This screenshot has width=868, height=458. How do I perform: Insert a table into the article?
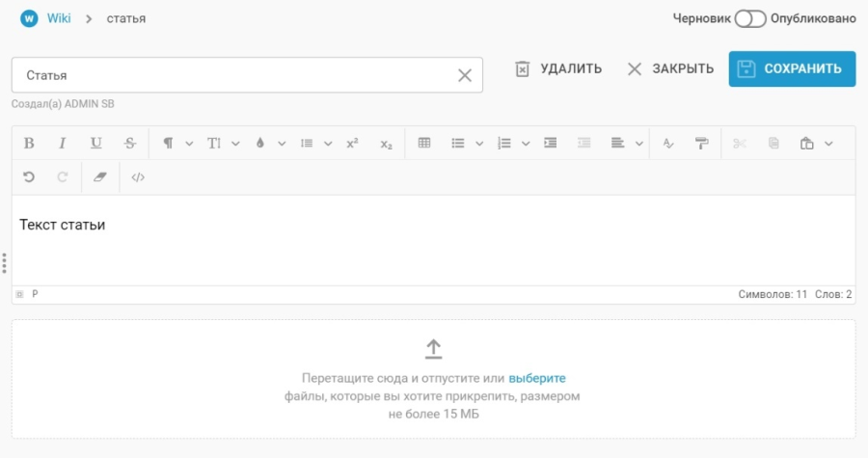424,144
